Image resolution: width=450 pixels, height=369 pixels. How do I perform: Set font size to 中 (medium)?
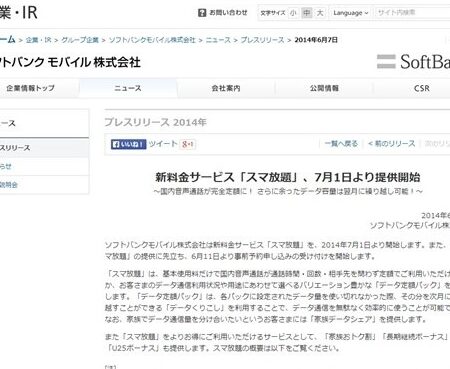(306, 13)
